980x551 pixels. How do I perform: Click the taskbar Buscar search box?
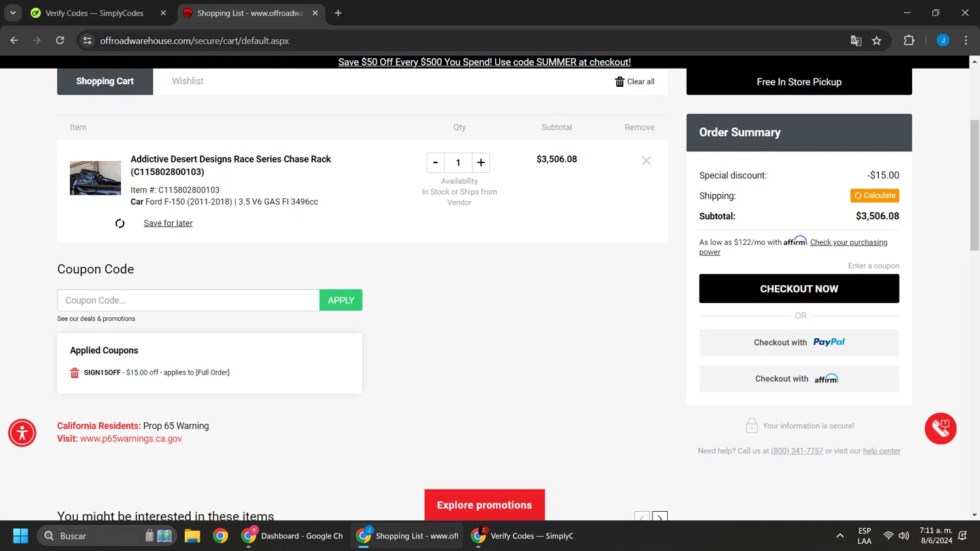pyautogui.click(x=106, y=536)
